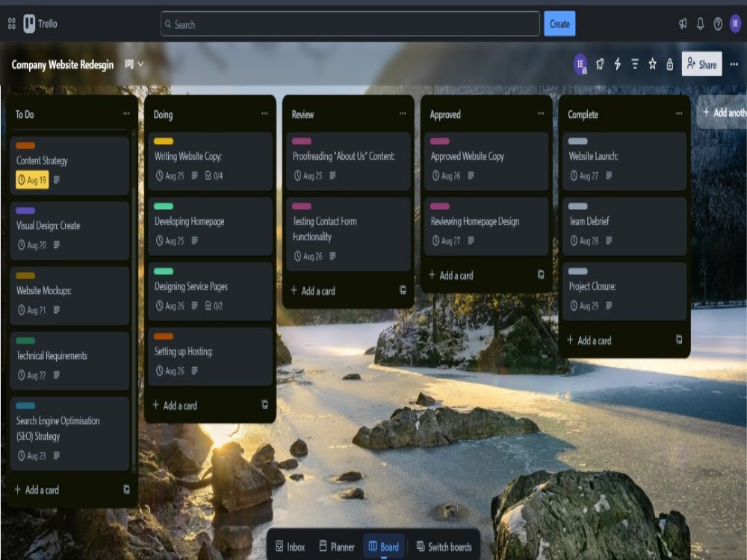This screenshot has height=560, width=747.
Task: Star the Company Website Redesign board
Action: [x=652, y=64]
